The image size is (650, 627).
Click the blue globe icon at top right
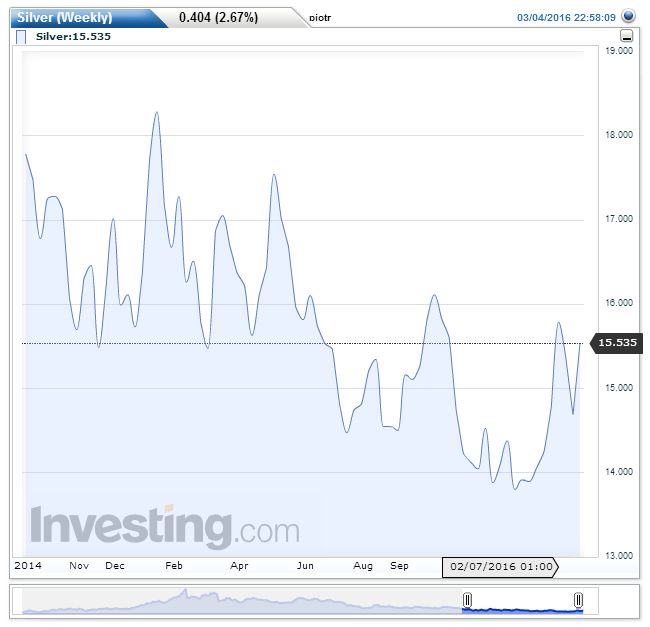(x=629, y=16)
